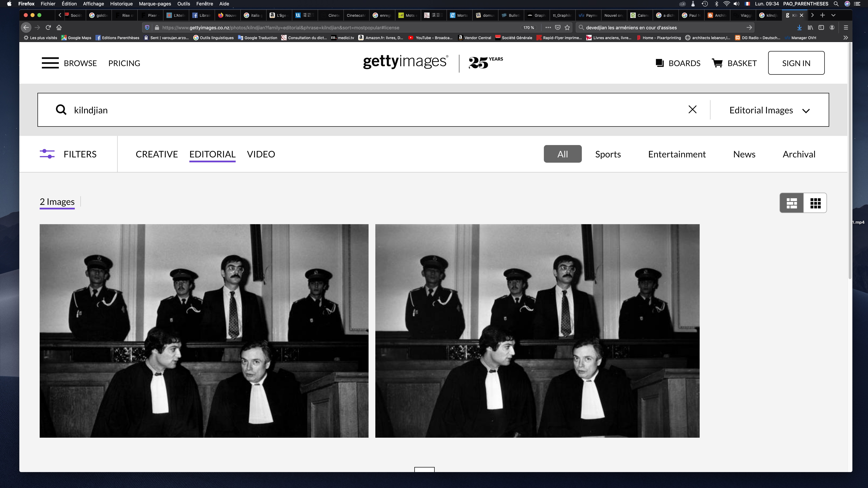Open macOS Spotlight search icon
This screenshot has width=868, height=488.
pos(836,4)
